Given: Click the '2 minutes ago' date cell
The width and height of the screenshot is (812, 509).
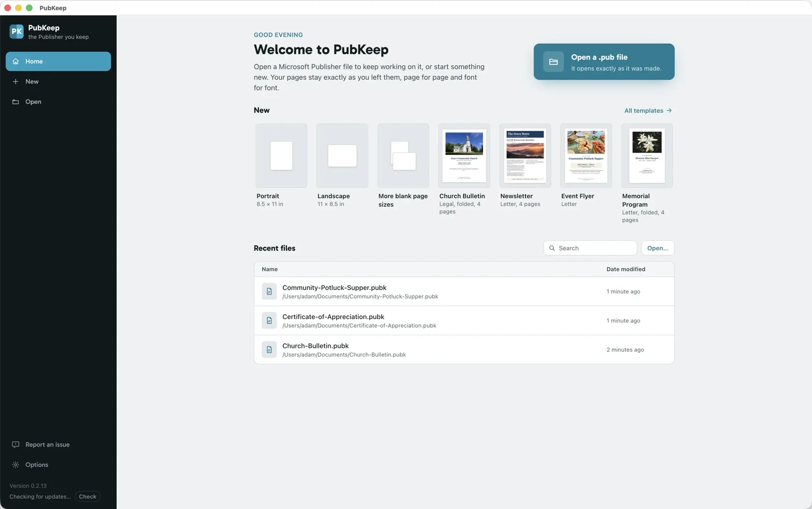Looking at the screenshot, I should pyautogui.click(x=625, y=350).
